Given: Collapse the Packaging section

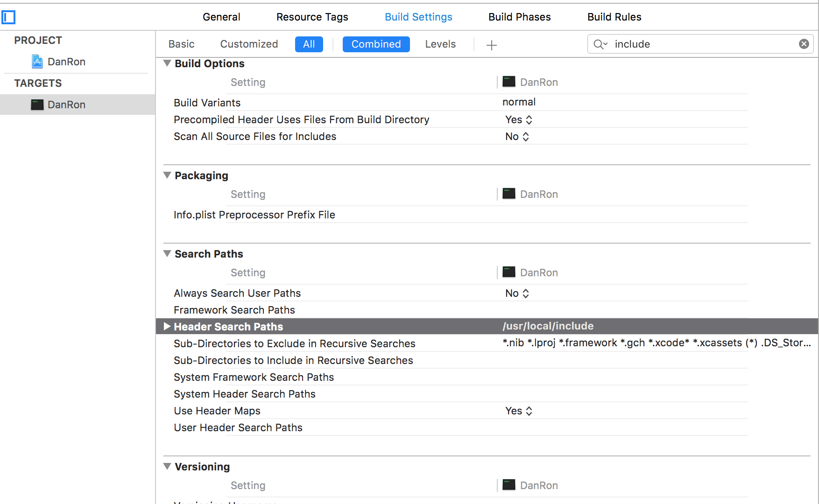Looking at the screenshot, I should (167, 175).
